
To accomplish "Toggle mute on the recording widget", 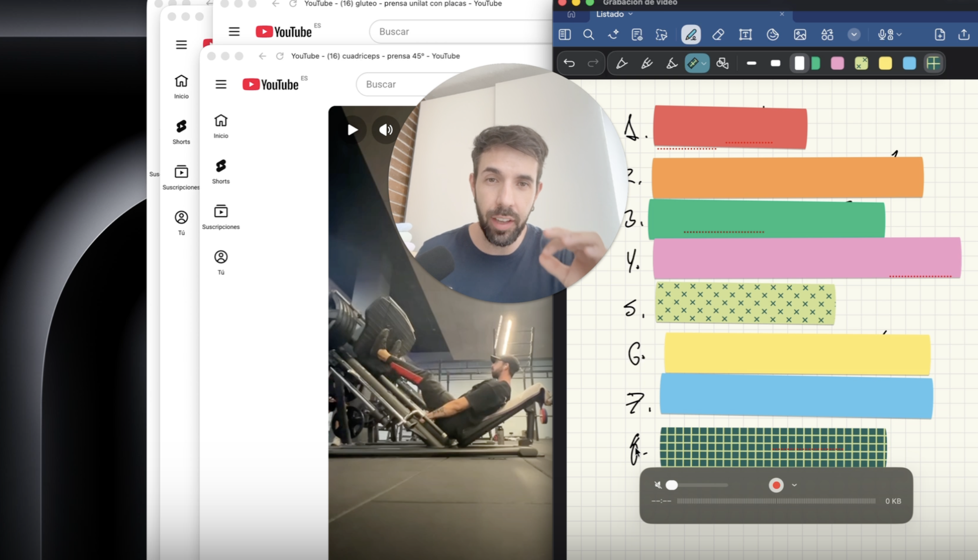I will point(658,485).
